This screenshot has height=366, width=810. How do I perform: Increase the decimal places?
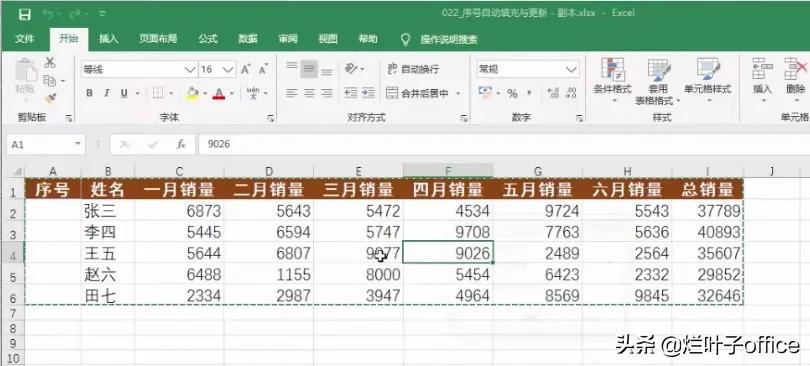553,93
